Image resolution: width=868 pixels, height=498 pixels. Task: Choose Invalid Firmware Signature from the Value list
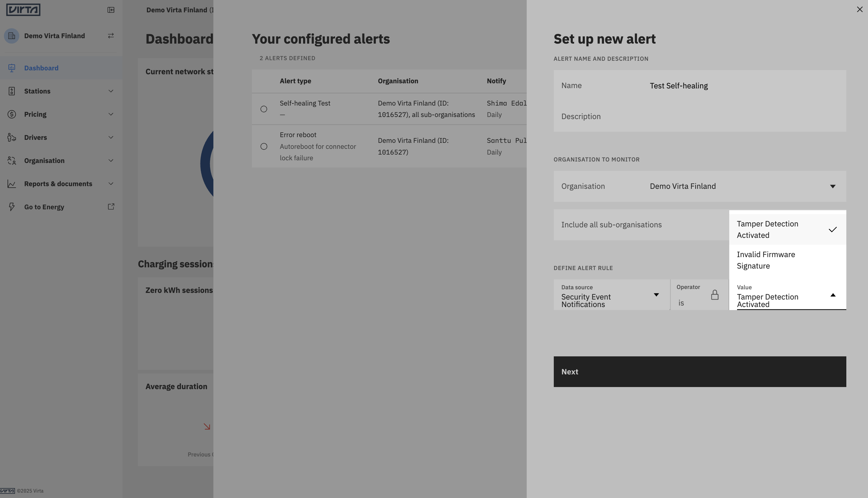[788, 260]
